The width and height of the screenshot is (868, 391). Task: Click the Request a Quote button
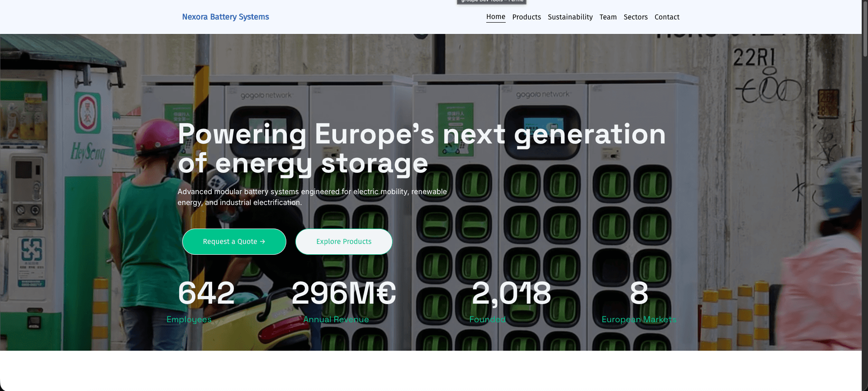pyautogui.click(x=234, y=242)
